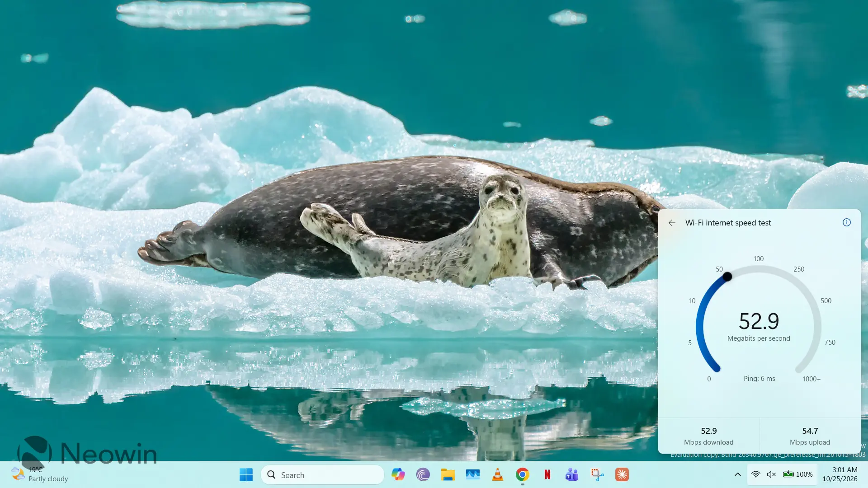Open the Partly cloudy weather widget
Screen dimensions: 868x488
[40, 474]
